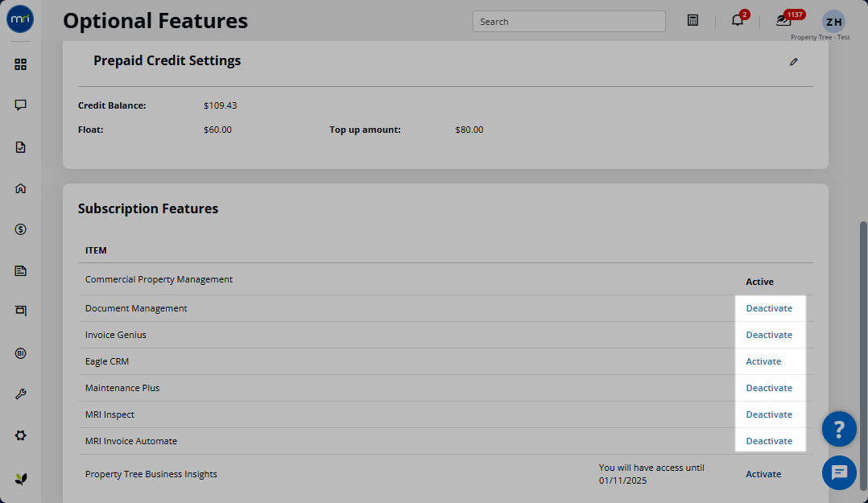Open the ZH user avatar menu
Viewport: 868px width, 503px height.
833,22
